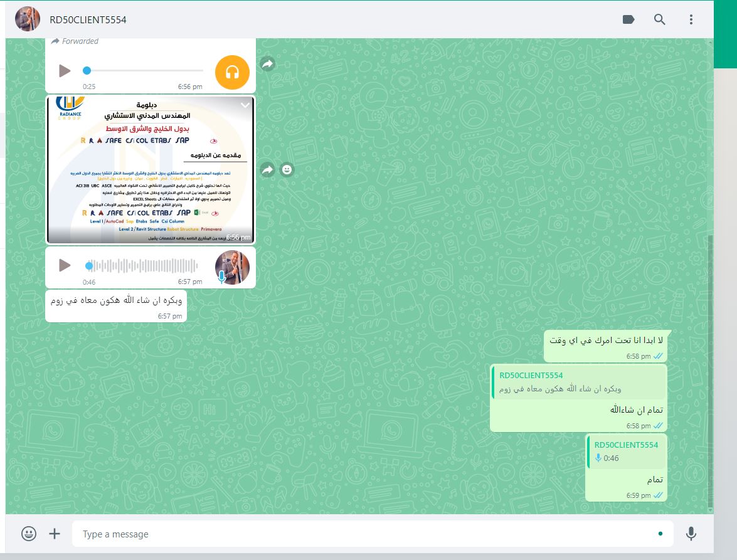Expand the image message options chevron
Image resolution: width=737 pixels, height=560 pixels.
(x=245, y=105)
